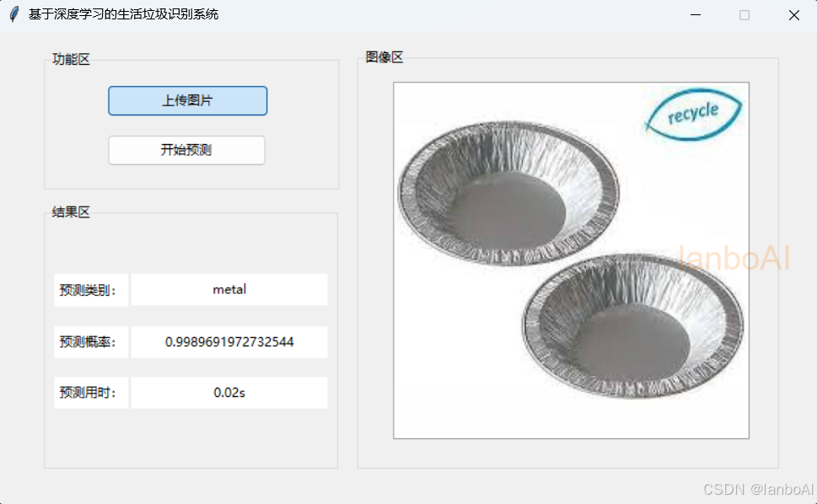
Task: Click the 图像区 group title
Action: pyautogui.click(x=384, y=57)
